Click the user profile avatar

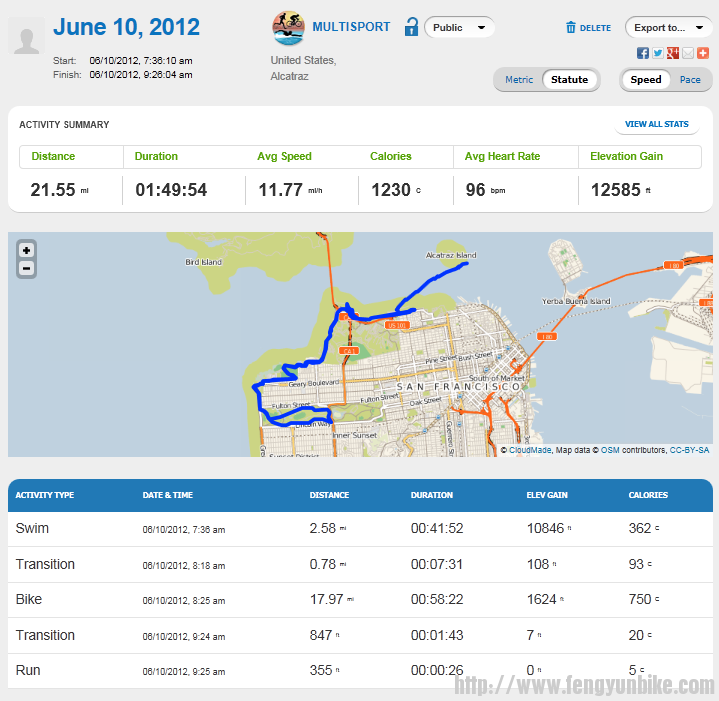[x=28, y=37]
